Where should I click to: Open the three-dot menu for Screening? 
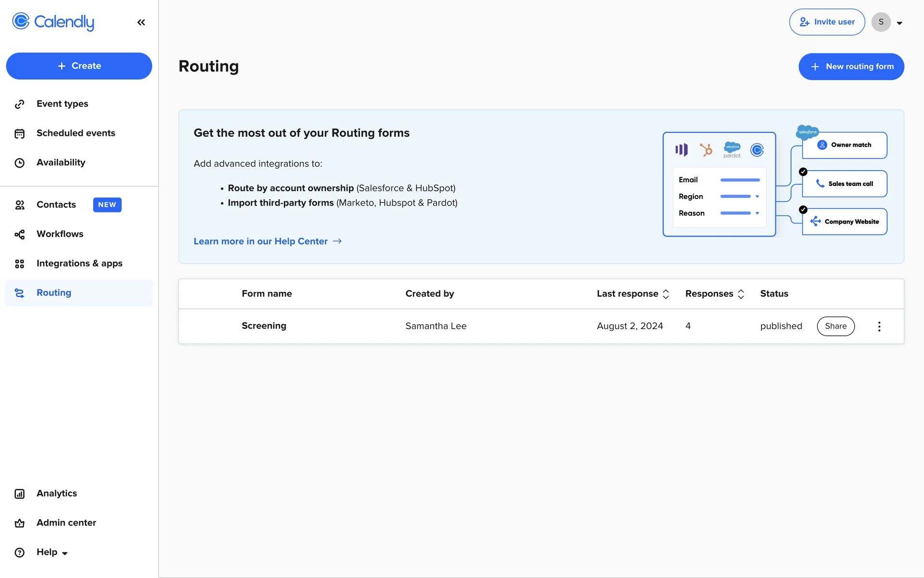(879, 327)
